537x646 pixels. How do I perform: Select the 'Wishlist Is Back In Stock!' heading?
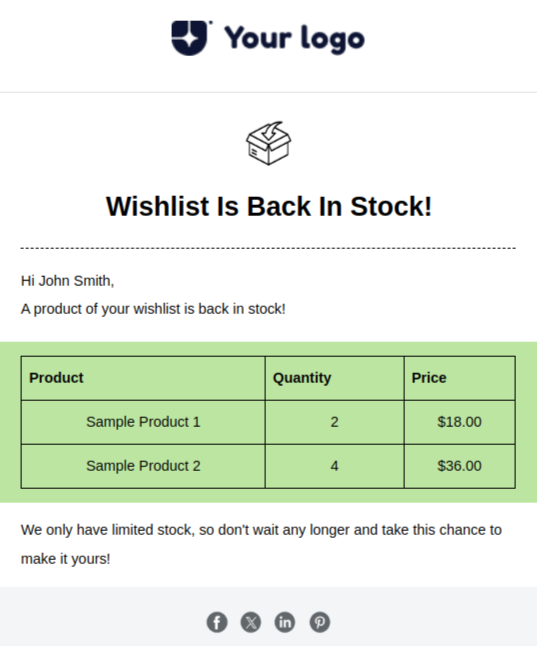(x=269, y=206)
